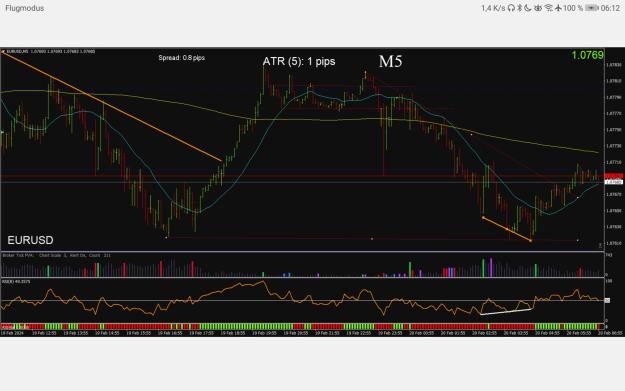Select the white divergence line on RSI
625x391 pixels.
506,312
